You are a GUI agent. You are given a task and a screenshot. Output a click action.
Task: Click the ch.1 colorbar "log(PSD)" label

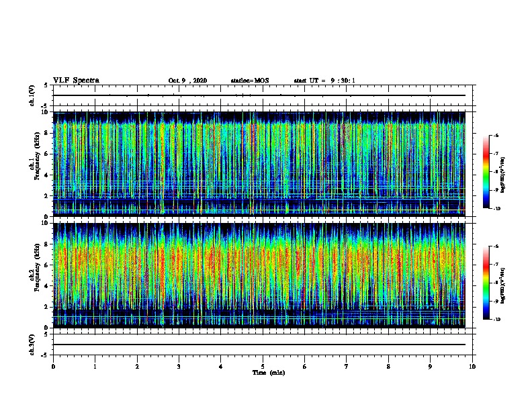[x=503, y=175]
